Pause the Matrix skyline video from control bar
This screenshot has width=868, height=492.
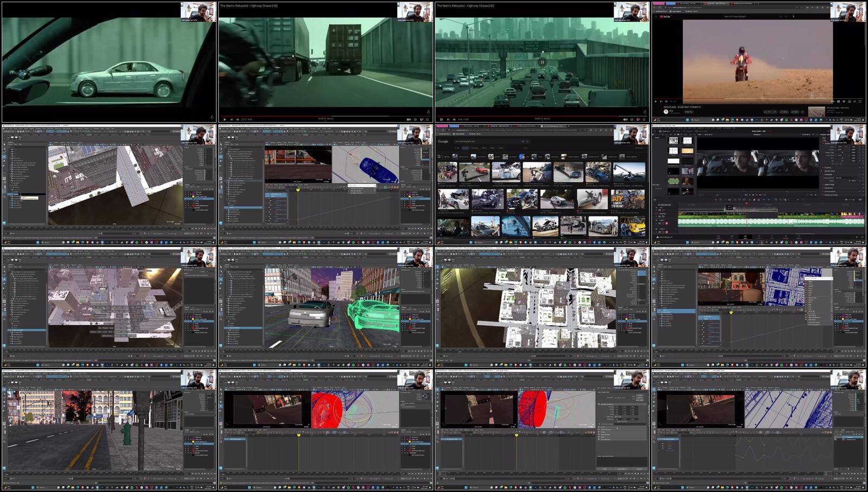click(x=442, y=119)
